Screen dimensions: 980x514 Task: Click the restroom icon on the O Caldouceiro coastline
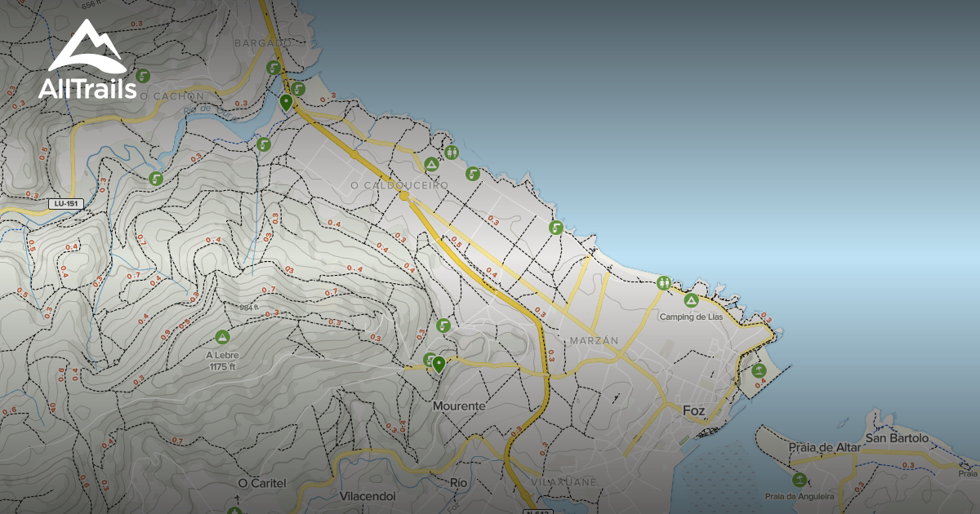point(452,151)
